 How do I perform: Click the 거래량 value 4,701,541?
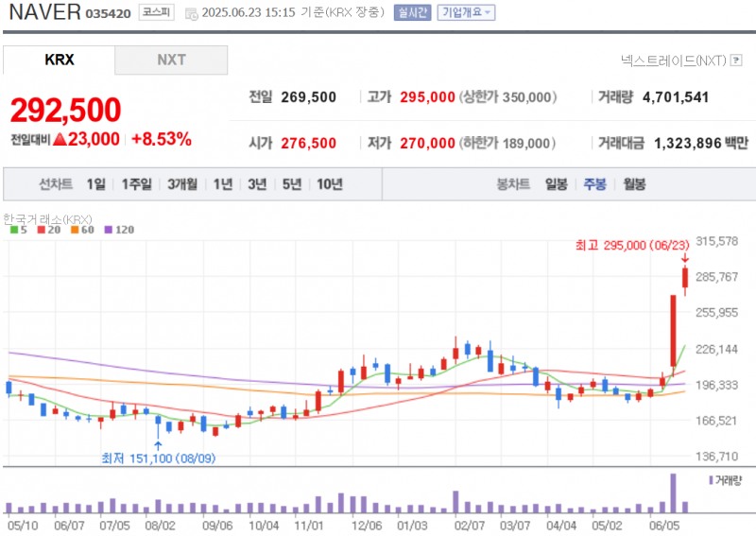tap(676, 97)
